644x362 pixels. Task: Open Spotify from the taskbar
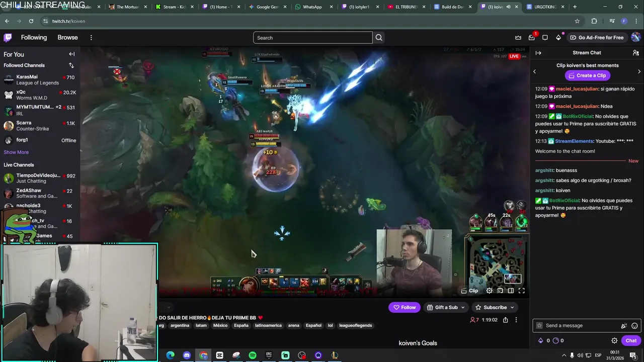coord(253,355)
